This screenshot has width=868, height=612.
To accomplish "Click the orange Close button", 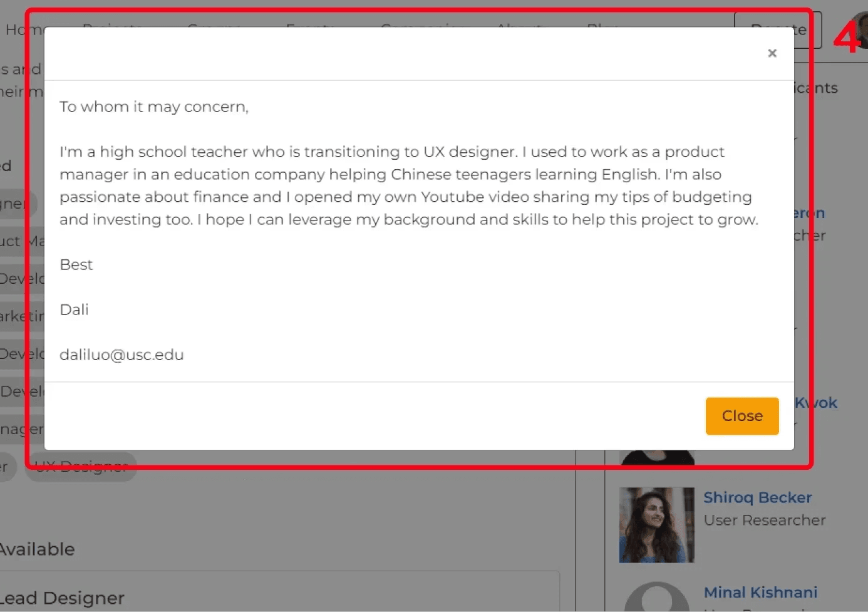I will (742, 416).
